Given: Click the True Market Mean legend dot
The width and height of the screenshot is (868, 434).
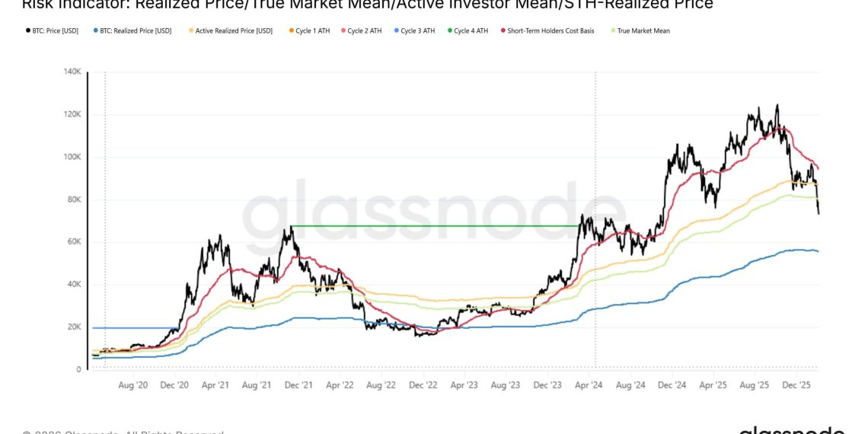Looking at the screenshot, I should pyautogui.click(x=613, y=31).
